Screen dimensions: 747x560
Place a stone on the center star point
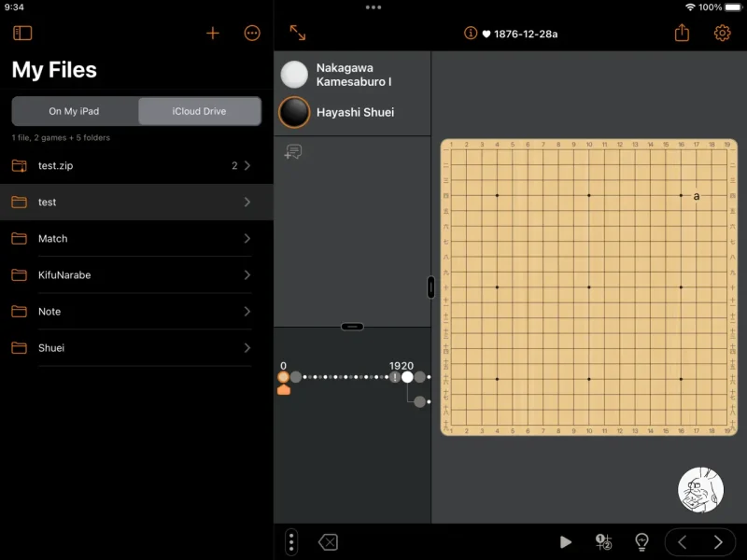click(x=589, y=287)
